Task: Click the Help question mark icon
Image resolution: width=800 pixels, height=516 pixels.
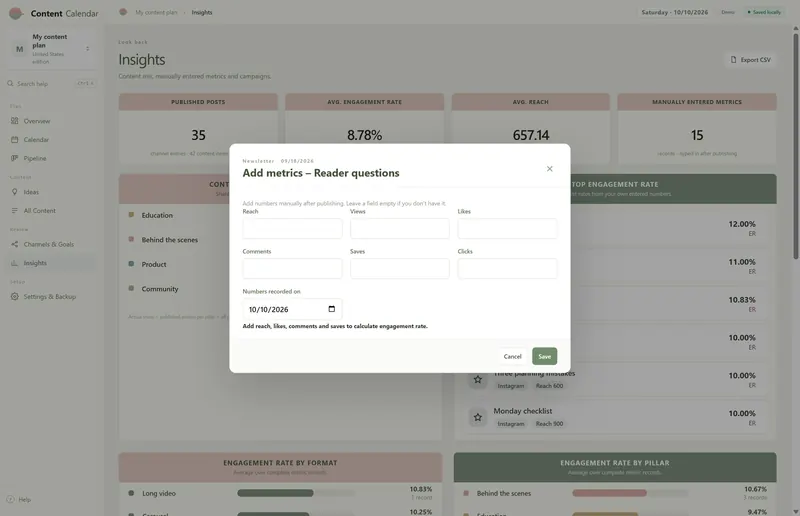Action: tap(10, 499)
